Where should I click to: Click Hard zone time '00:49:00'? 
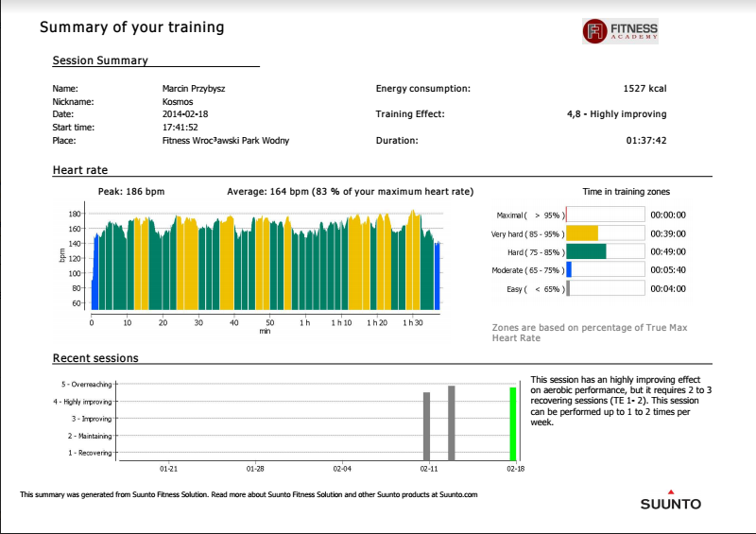pos(668,251)
